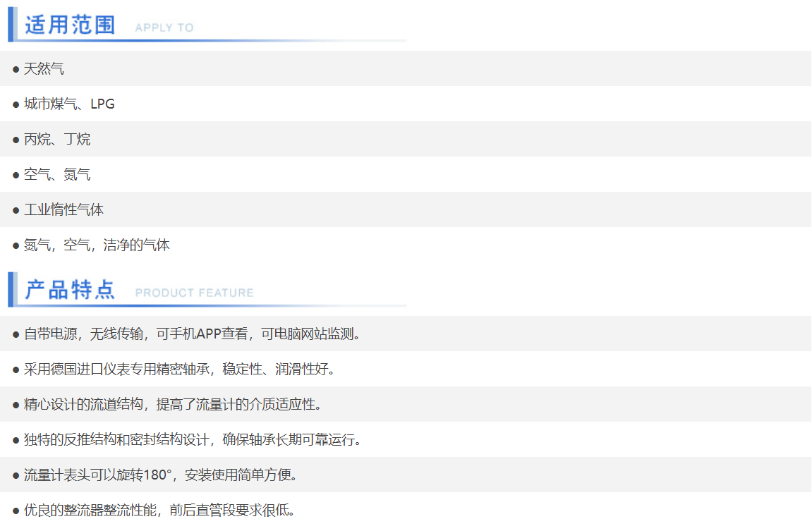Click the 空气、氮气 row
Image resolution: width=812 pixels, height=531 pixels.
57,175
